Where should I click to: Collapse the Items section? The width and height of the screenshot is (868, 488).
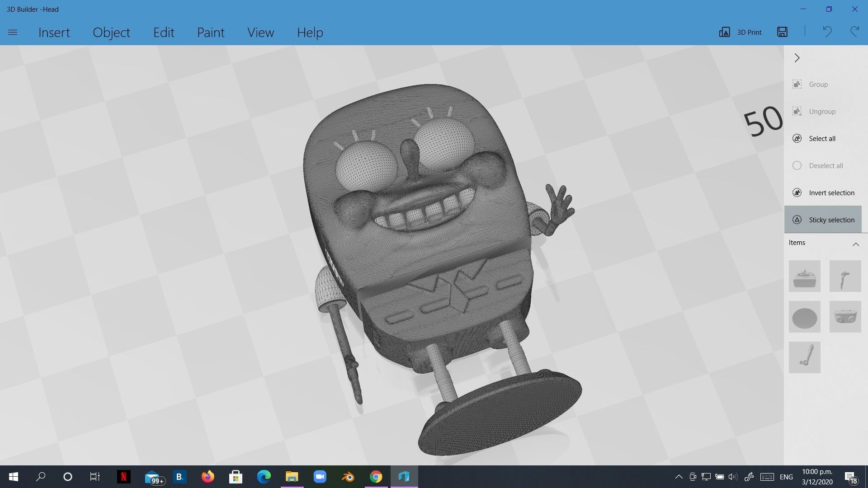click(855, 244)
